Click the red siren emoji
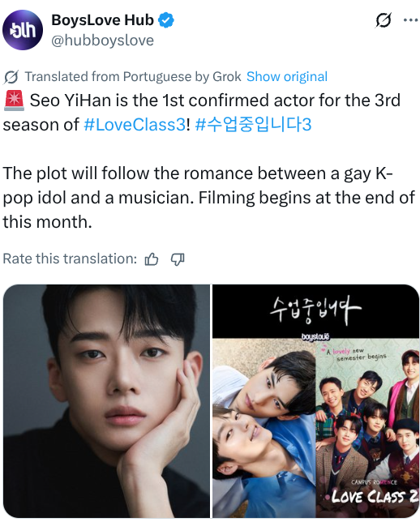The image size is (420, 522). click(14, 101)
